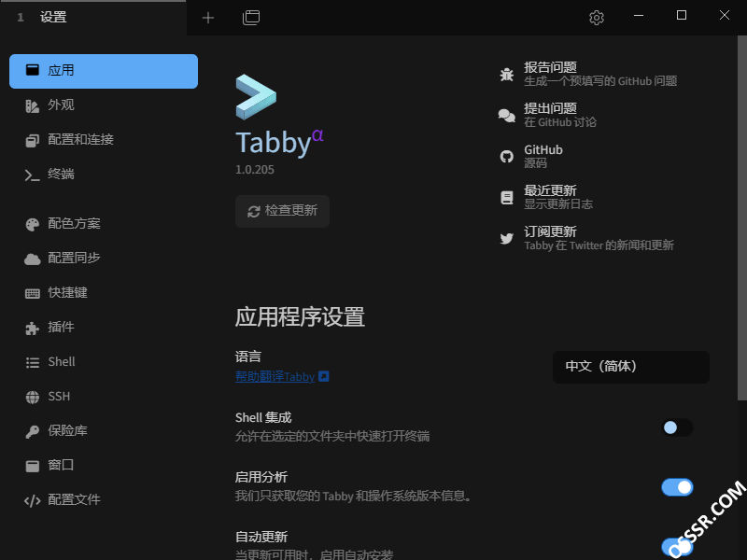Open the GitHub 源码 link
Image resolution: width=747 pixels, height=560 pixels.
pos(531,156)
